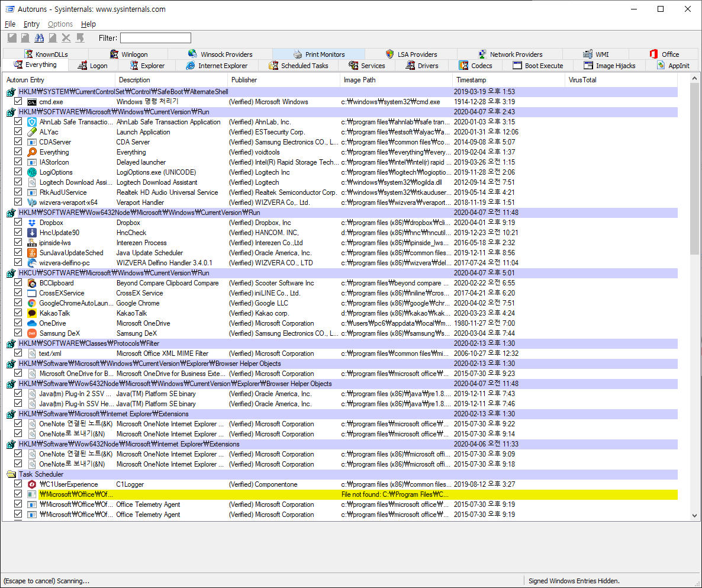Viewport: 702px width, 588px height.
Task: Click the GoogleChromeAutoLaunch Chrome icon
Action: (x=32, y=303)
